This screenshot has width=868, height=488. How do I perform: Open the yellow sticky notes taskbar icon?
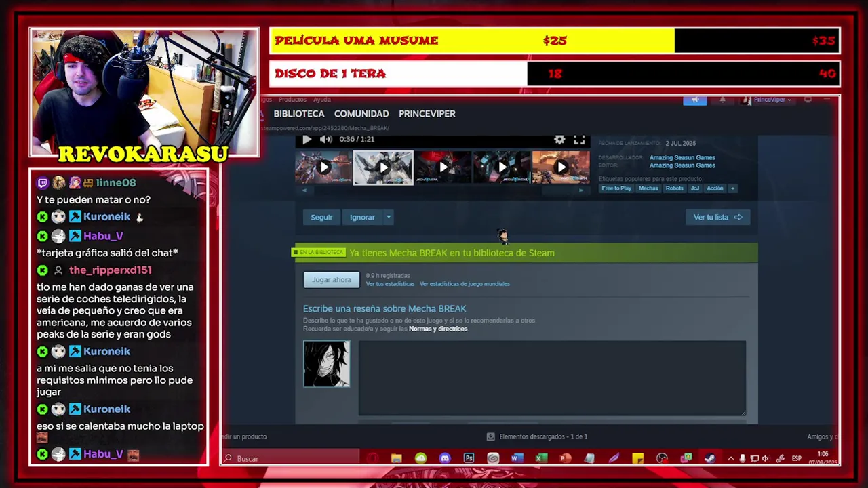click(637, 459)
